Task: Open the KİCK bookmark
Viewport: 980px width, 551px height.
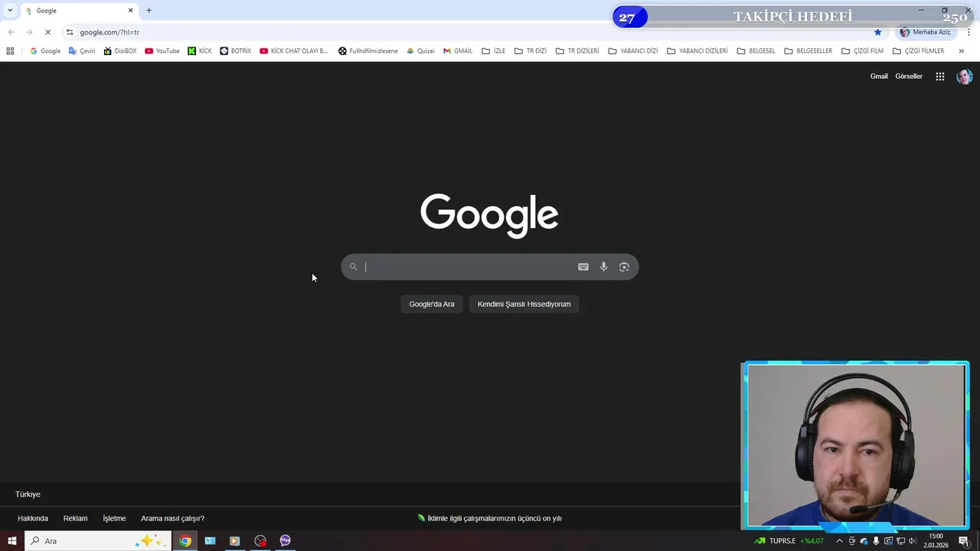Action: pyautogui.click(x=200, y=51)
